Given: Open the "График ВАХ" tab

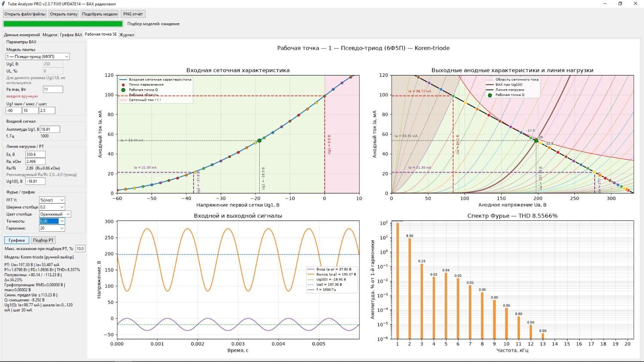Looking at the screenshot, I should (71, 35).
